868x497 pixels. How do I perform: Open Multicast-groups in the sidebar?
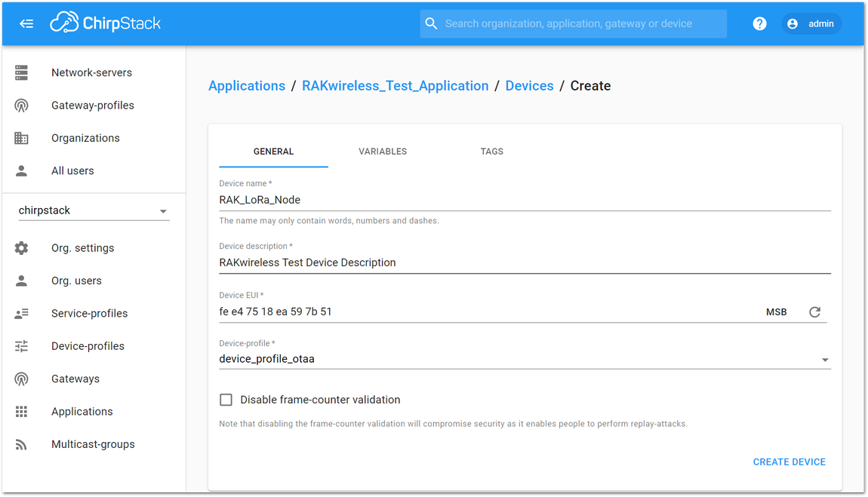pos(93,444)
